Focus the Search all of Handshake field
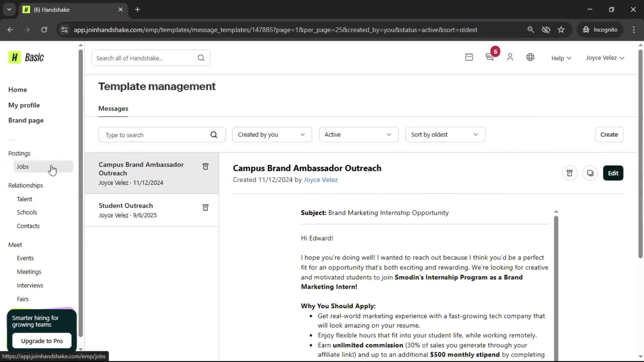Image resolution: width=644 pixels, height=362 pixels. 151,58
